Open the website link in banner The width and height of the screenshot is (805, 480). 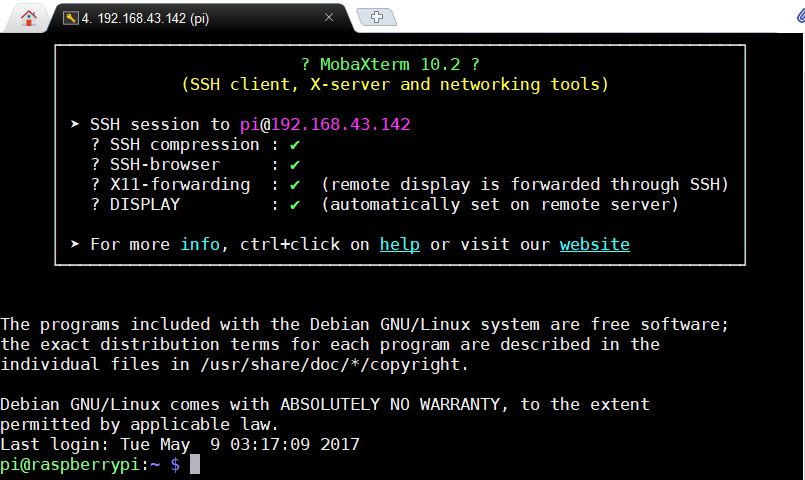(x=595, y=244)
